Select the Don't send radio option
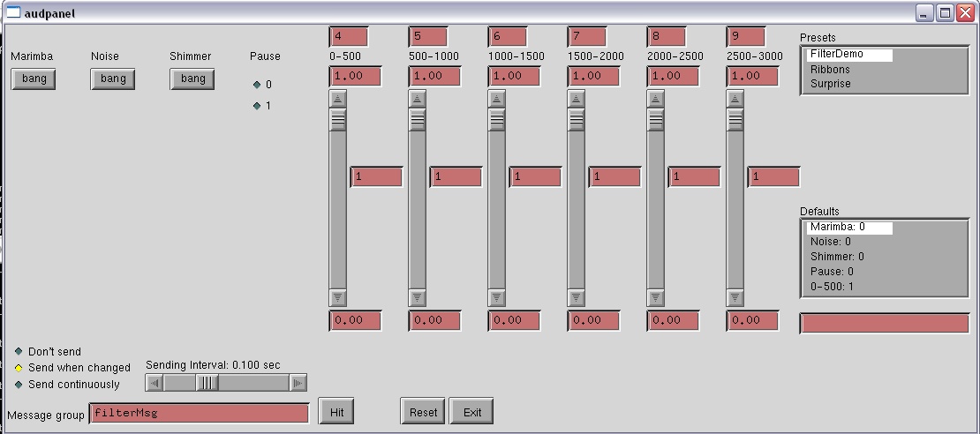Image resolution: width=980 pixels, height=434 pixels. click(x=19, y=351)
